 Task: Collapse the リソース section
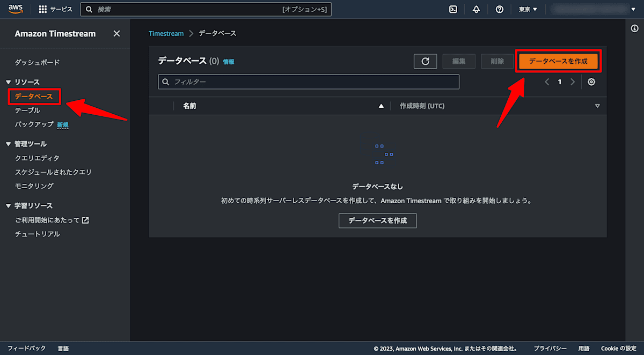(8, 82)
